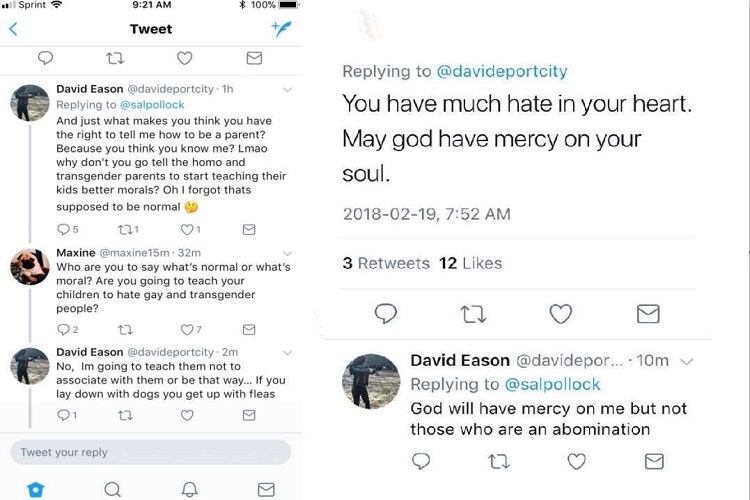Viewport: 750px width, 500px height.
Task: Like Maxine's tweet with 7 likes
Action: [x=187, y=329]
